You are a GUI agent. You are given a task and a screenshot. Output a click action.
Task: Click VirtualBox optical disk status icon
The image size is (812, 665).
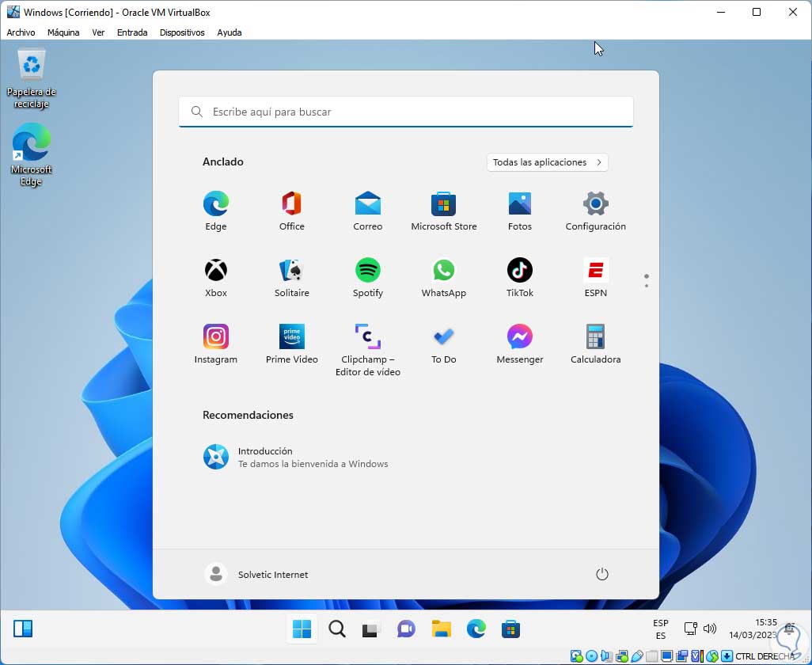592,656
